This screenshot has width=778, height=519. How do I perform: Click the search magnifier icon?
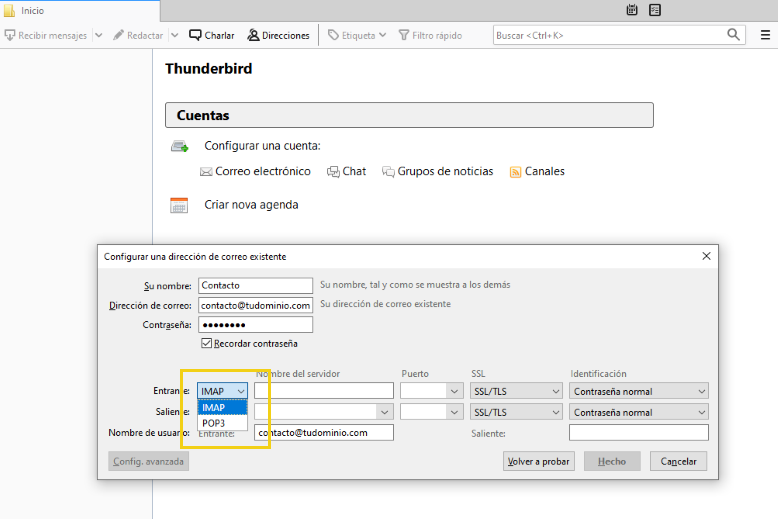pyautogui.click(x=733, y=35)
